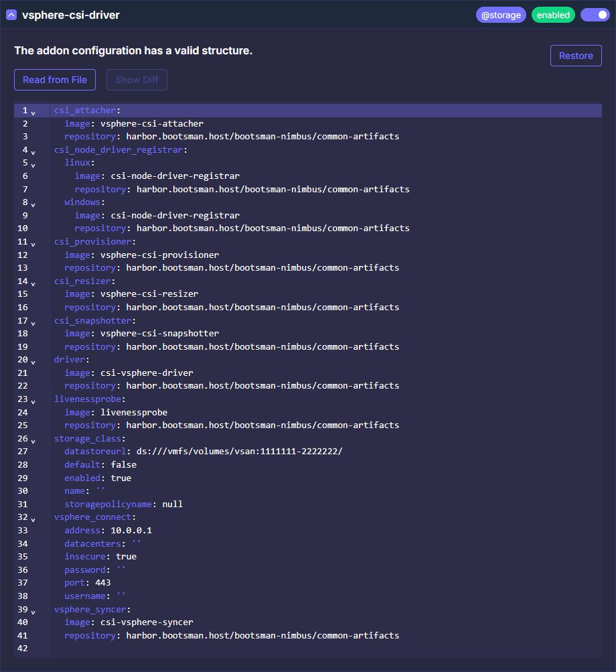Click the @storage tag badge
The height and width of the screenshot is (672, 616).
pos(501,15)
